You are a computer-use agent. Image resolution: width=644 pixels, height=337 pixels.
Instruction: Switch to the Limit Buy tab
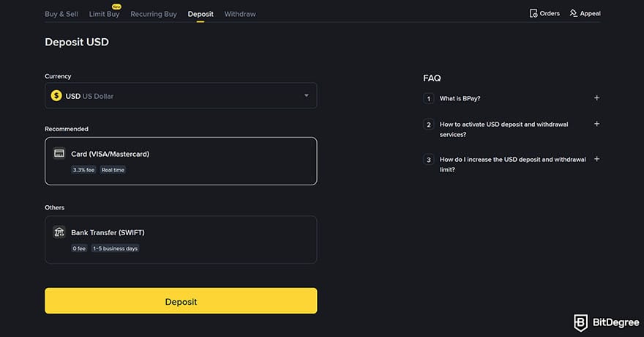point(105,14)
